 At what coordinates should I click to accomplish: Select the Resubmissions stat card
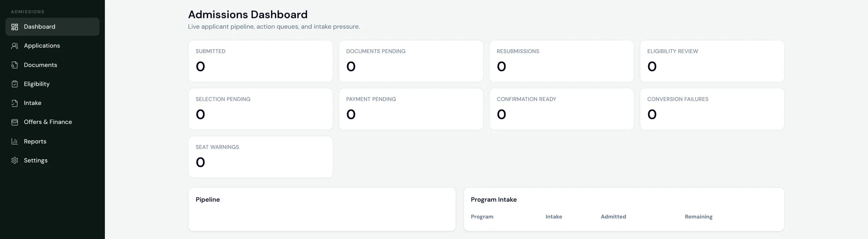pos(561,61)
